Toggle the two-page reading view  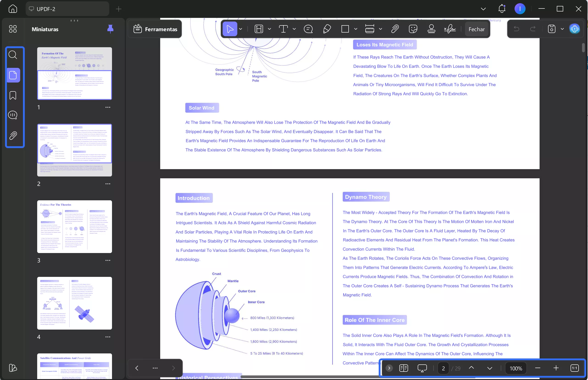click(x=403, y=368)
